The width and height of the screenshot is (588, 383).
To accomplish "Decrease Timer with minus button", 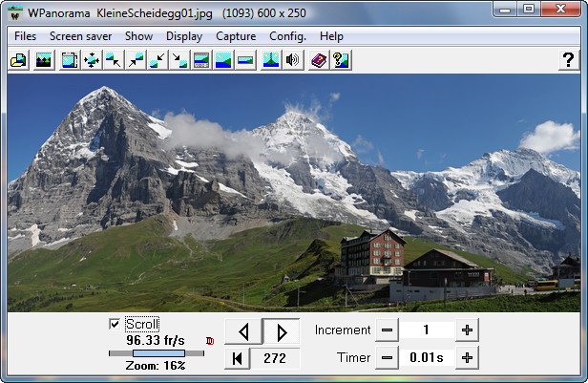I will coord(387,358).
